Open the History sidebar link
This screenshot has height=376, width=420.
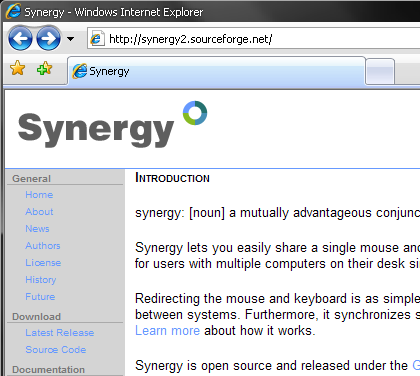41,280
